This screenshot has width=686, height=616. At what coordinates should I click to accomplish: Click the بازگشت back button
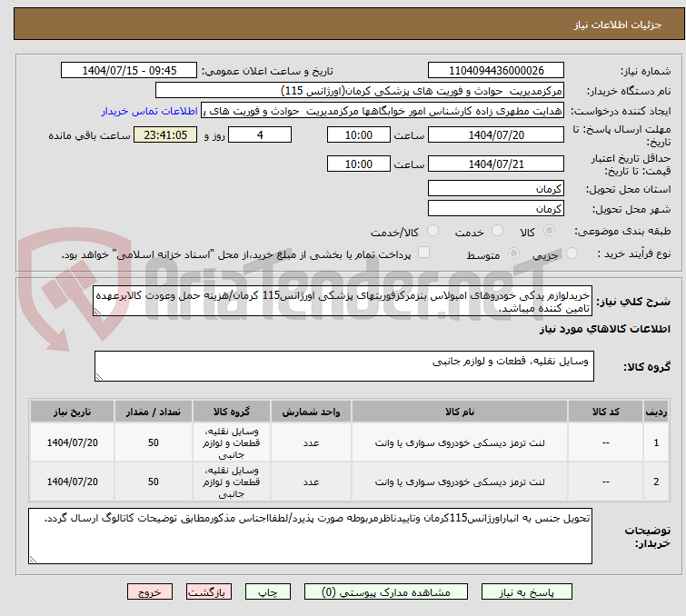pyautogui.click(x=207, y=591)
